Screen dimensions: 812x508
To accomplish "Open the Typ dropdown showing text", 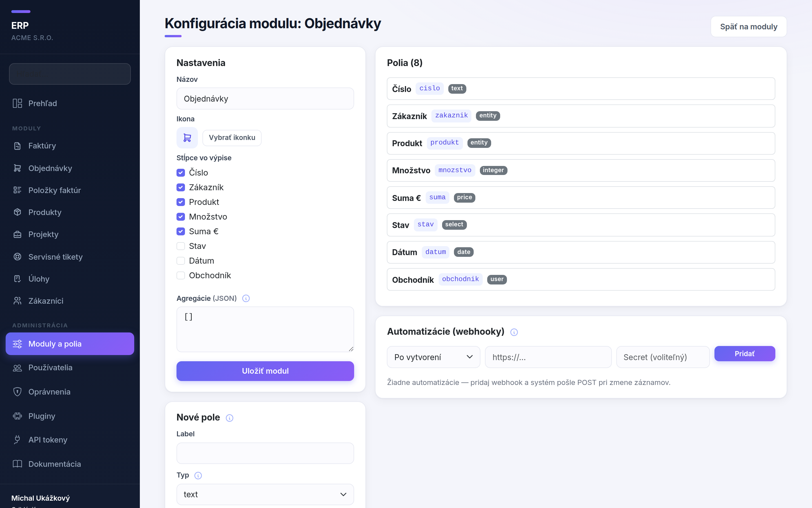I will click(x=265, y=494).
